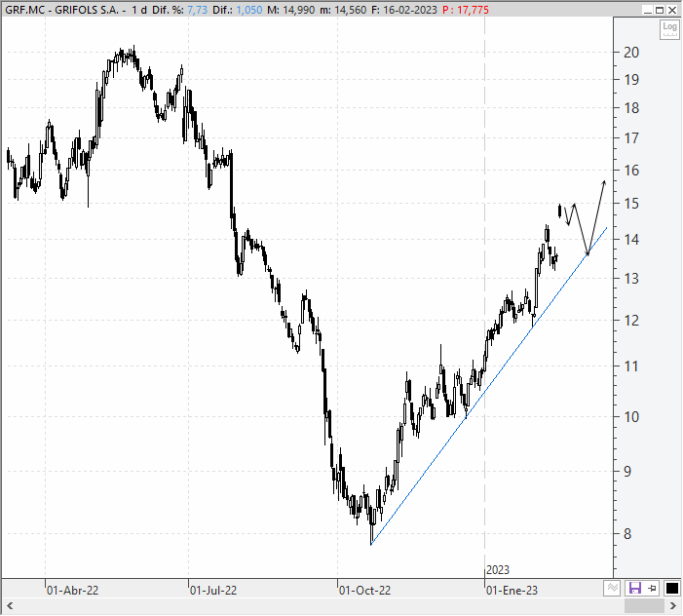This screenshot has height=616, width=683.
Task: Open the black color swatch
Action: (x=671, y=589)
